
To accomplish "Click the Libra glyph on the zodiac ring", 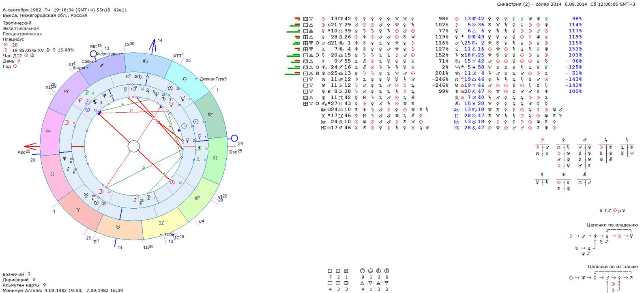I will (x=185, y=79).
